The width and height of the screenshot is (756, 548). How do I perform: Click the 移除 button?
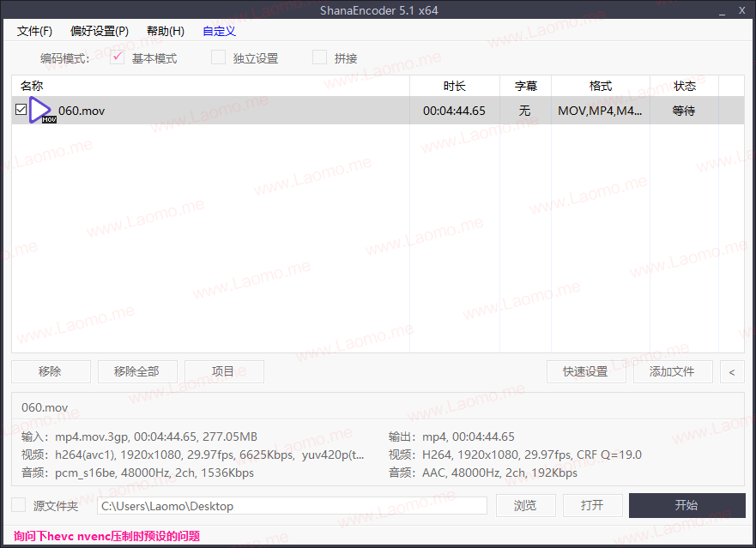click(51, 371)
